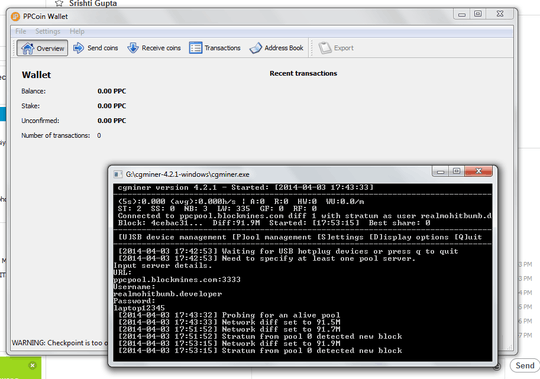540x379 pixels.
Task: Click the Export clipboard icon
Action: 324,48
